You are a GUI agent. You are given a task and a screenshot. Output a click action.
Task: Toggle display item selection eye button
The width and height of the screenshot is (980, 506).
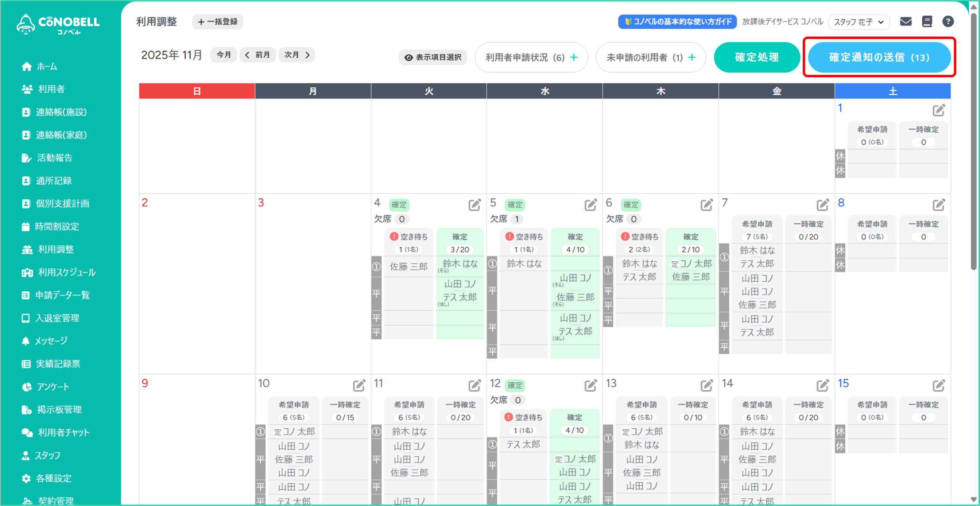(433, 57)
